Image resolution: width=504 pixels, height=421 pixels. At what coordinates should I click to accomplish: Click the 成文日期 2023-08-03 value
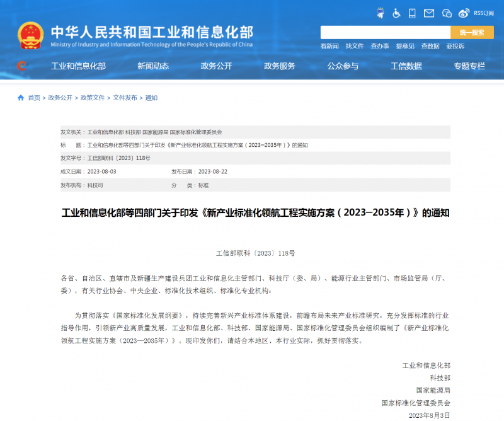coord(102,172)
